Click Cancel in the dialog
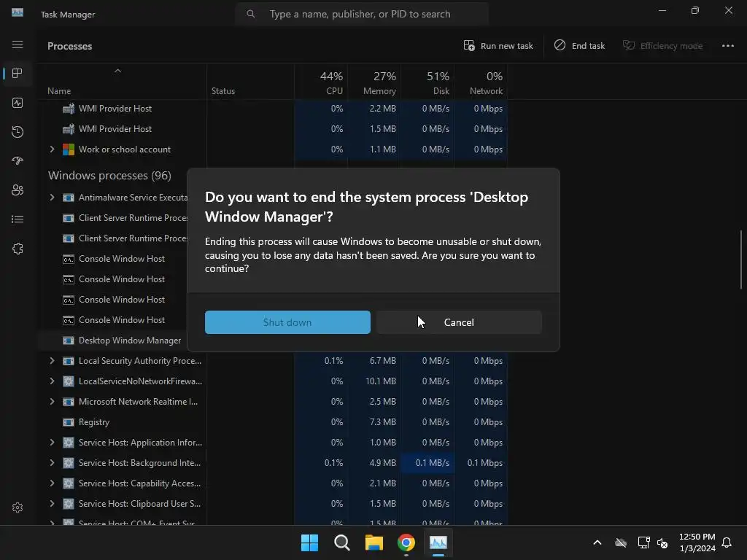The height and width of the screenshot is (560, 747). click(x=460, y=322)
